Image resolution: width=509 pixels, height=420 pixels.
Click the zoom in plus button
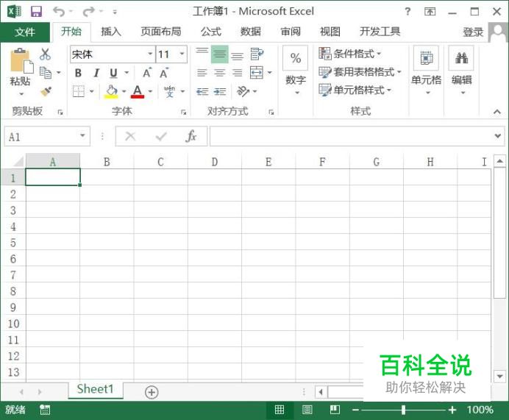click(x=452, y=410)
